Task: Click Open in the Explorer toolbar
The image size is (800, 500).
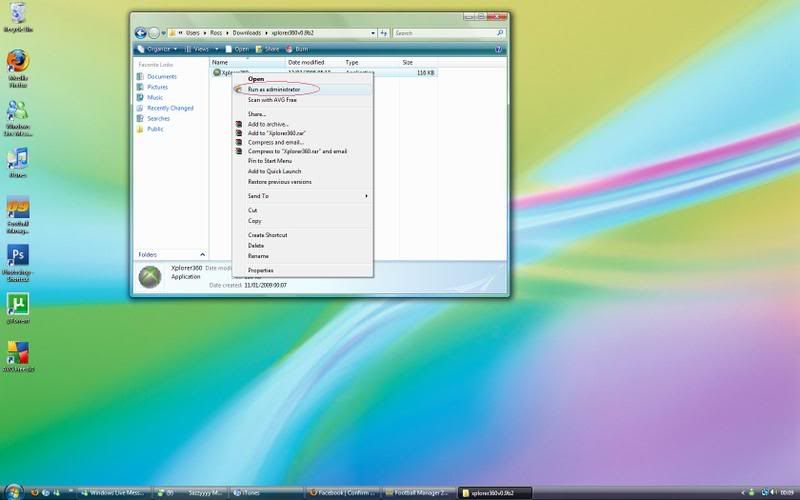Action: coord(237,49)
